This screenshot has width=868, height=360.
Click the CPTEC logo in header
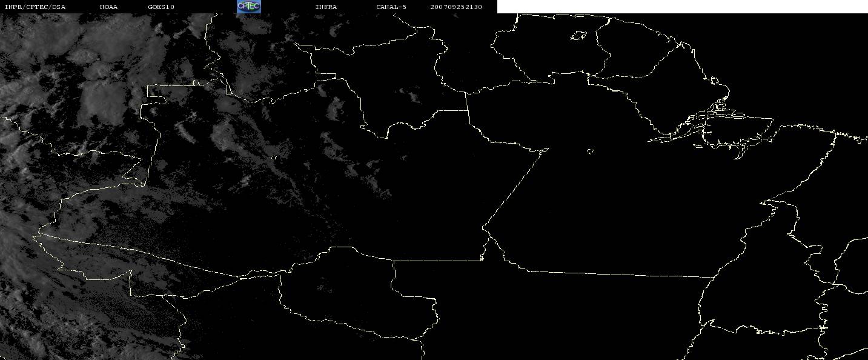click(248, 7)
